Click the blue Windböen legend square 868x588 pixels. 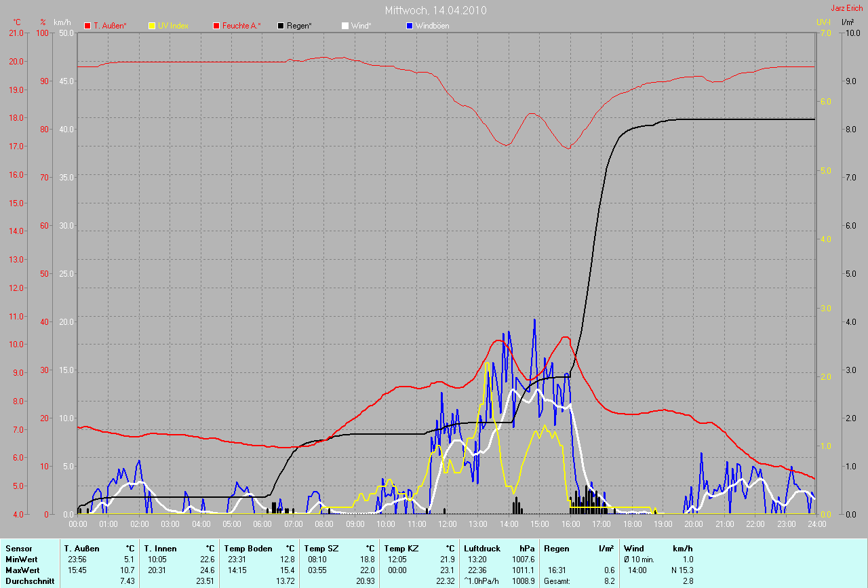[x=409, y=26]
